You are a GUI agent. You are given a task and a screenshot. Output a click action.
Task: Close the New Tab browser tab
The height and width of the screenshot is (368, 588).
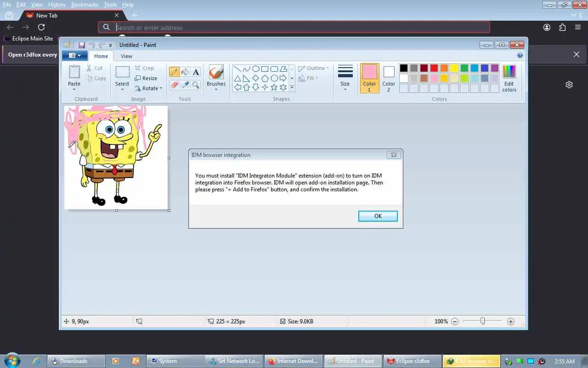tap(117, 15)
